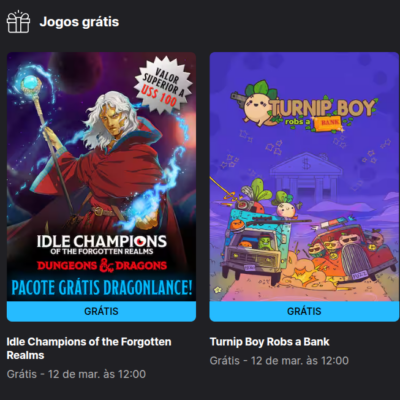This screenshot has width=400, height=400.
Task: Click the Idle Champions logo text
Action: [x=102, y=245]
